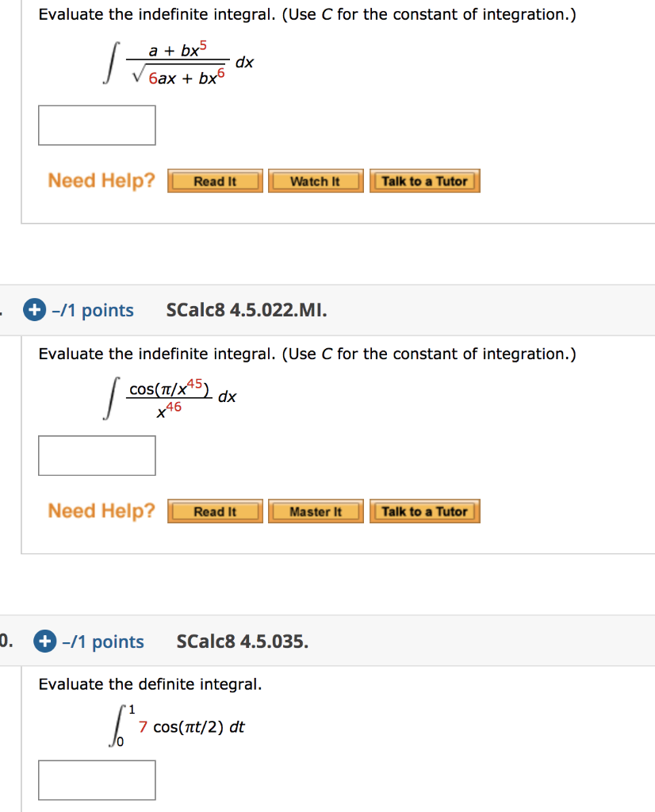Expand the plus icon beside SCalc8 4.5.035
Viewport: 655px width, 812px height.
[44, 642]
